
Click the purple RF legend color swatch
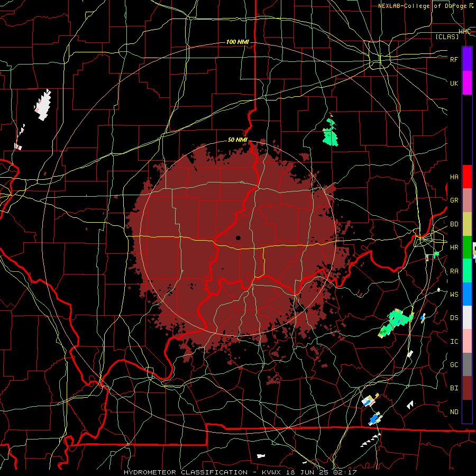pos(467,59)
